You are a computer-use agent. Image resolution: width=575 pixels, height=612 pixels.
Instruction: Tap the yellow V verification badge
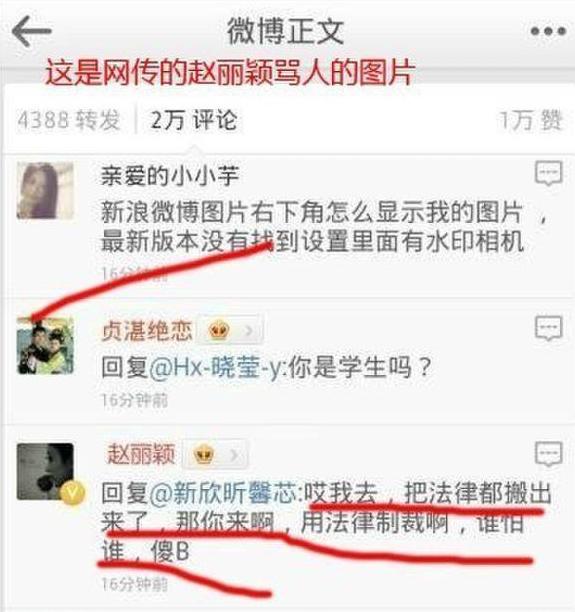[x=72, y=493]
